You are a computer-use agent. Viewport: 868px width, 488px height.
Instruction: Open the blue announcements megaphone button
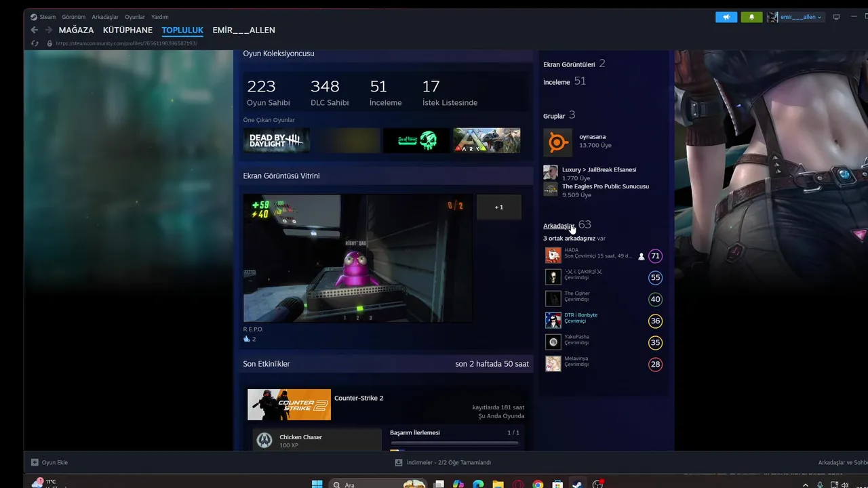pyautogui.click(x=726, y=17)
